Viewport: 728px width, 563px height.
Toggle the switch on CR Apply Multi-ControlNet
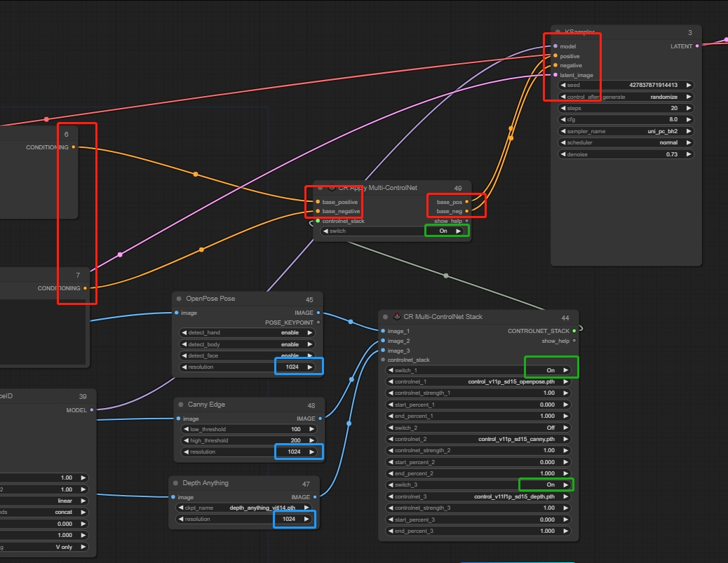tap(392, 231)
